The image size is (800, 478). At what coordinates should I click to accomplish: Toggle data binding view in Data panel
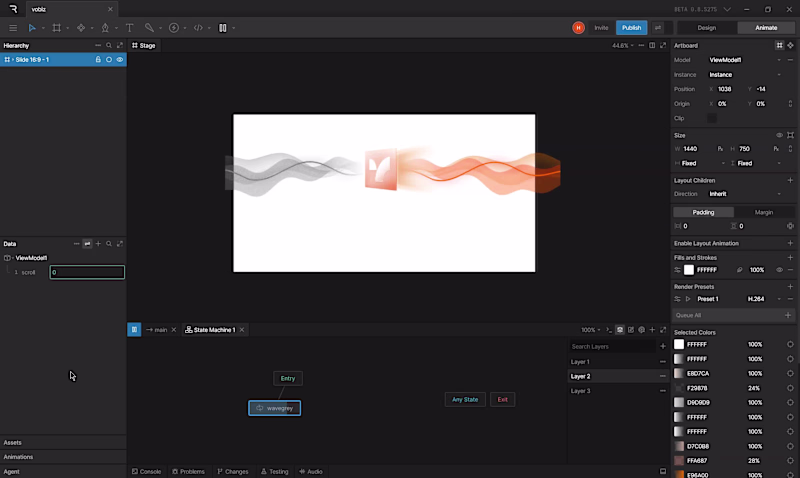87,244
